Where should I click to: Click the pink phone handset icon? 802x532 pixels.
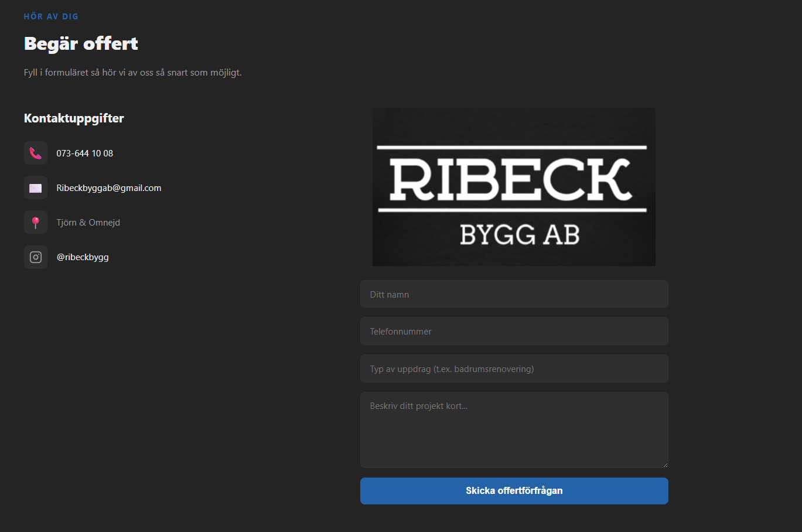36,154
